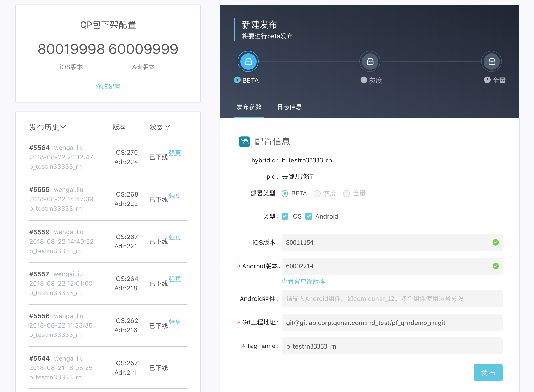The height and width of the screenshot is (392, 534).
Task: Open release history entry #5555
Action: coord(108,199)
